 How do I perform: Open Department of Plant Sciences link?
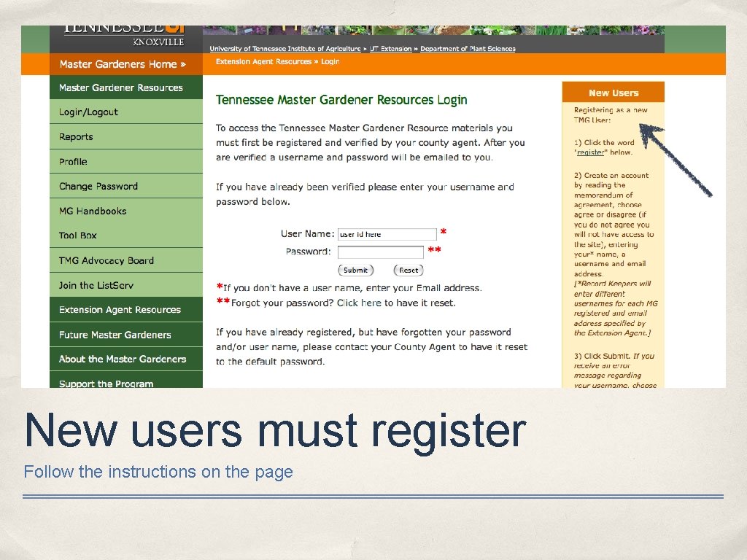tap(468, 49)
